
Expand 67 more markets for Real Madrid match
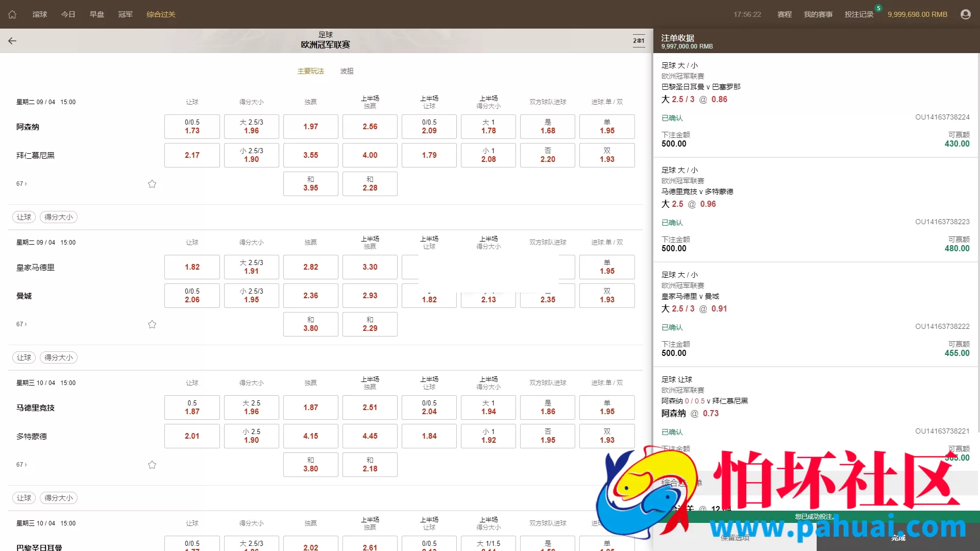coord(21,324)
